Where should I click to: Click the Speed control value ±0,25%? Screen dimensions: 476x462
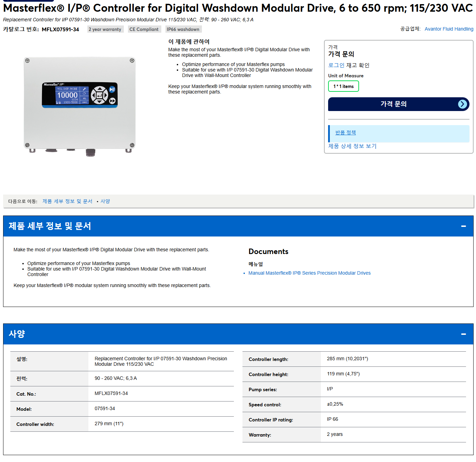[335, 404]
